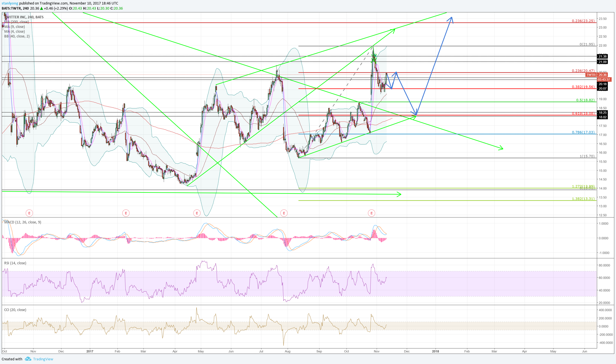Click the stanlyong author name
This screenshot has height=364, width=616.
[x=10, y=3]
